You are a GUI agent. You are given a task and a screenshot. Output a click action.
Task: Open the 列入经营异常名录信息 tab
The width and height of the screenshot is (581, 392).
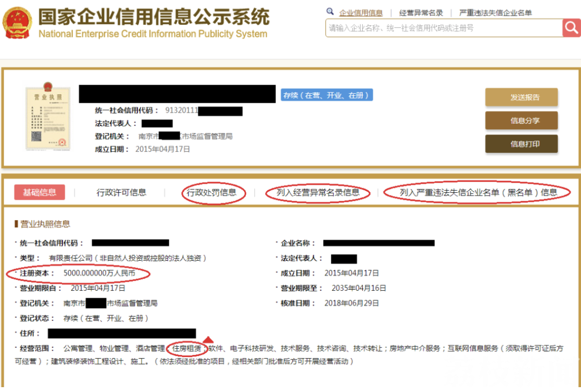click(318, 192)
